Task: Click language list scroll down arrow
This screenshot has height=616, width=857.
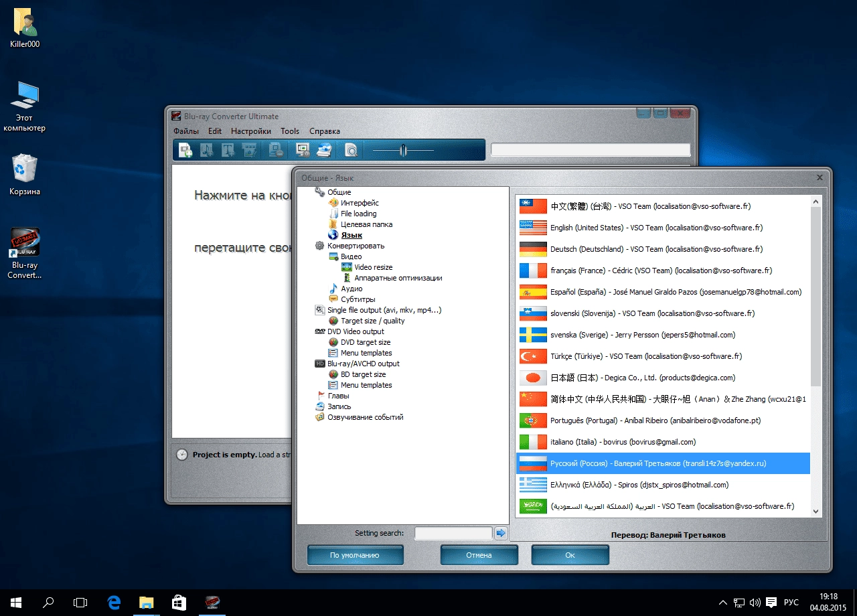Action: pyautogui.click(x=815, y=511)
